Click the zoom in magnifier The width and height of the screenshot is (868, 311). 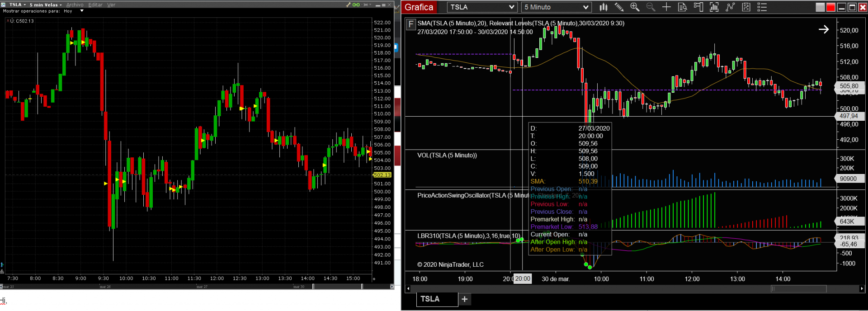coord(635,7)
